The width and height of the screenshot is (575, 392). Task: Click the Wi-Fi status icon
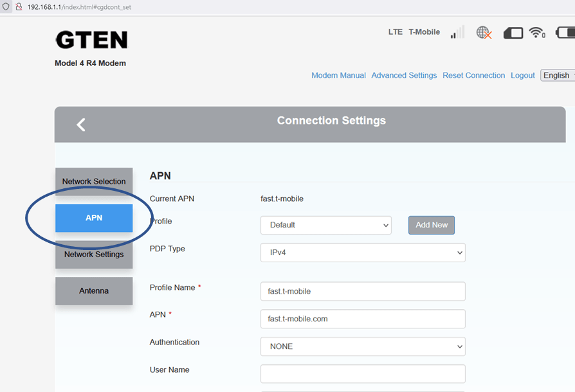(x=536, y=32)
